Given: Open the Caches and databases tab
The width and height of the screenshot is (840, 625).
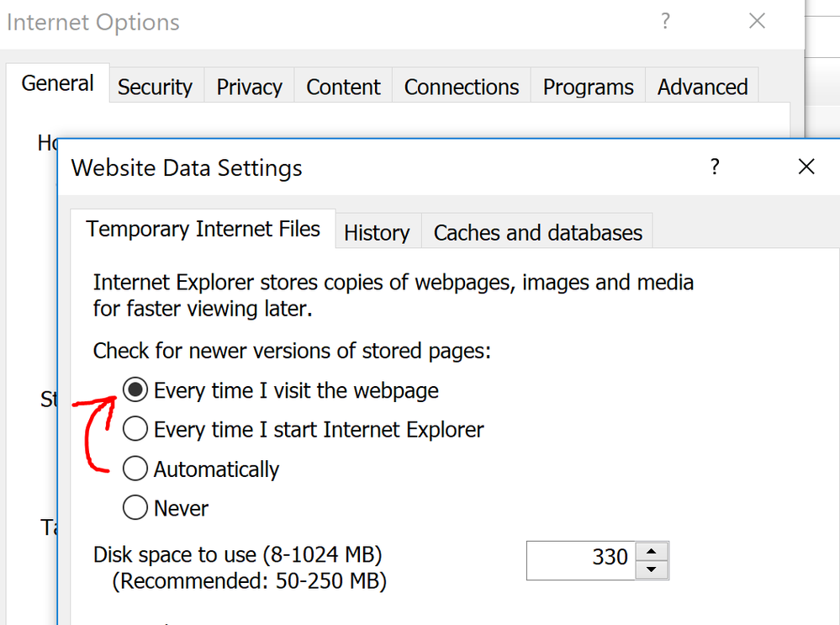Looking at the screenshot, I should (x=537, y=233).
